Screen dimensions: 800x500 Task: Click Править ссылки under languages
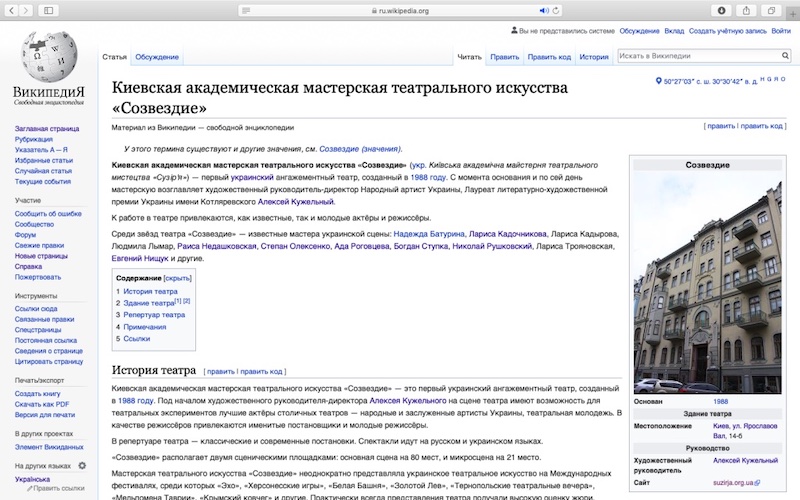tap(59, 488)
